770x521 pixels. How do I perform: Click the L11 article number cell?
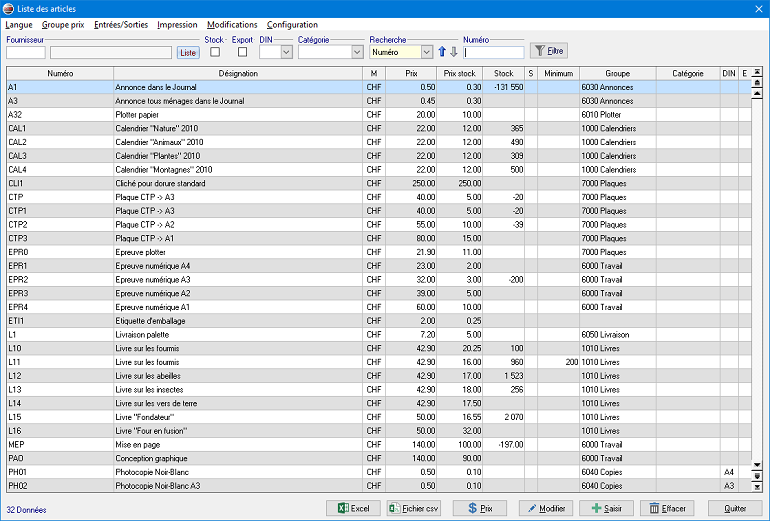coord(60,362)
